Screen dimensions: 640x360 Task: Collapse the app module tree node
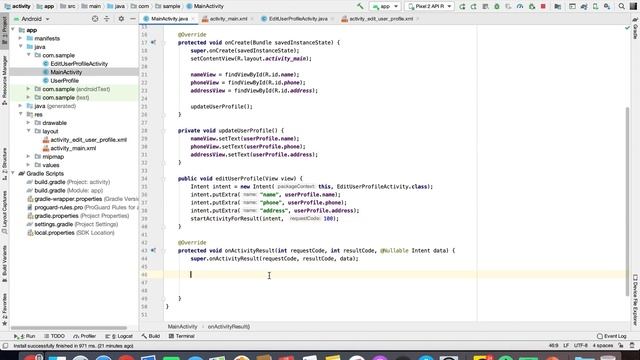(13, 30)
